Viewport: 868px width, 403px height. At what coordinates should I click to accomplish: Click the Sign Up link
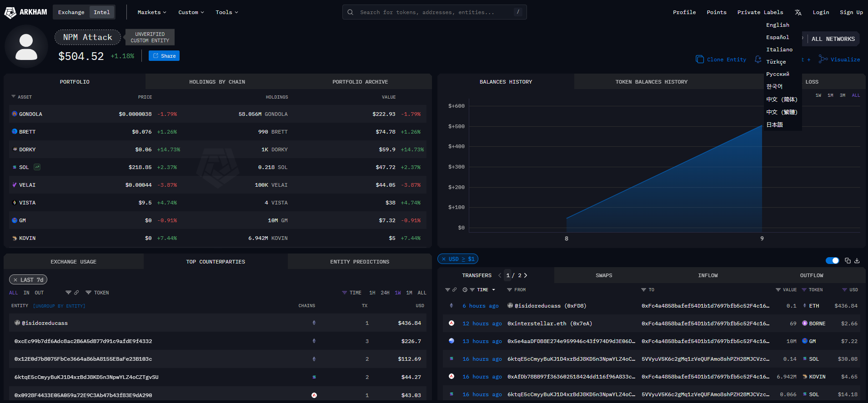tap(851, 12)
